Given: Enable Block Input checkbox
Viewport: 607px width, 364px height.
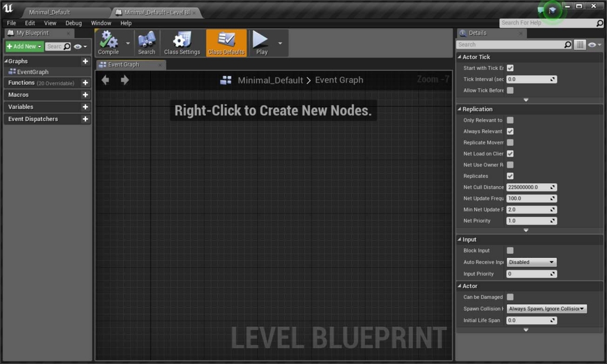Looking at the screenshot, I should 510,251.
